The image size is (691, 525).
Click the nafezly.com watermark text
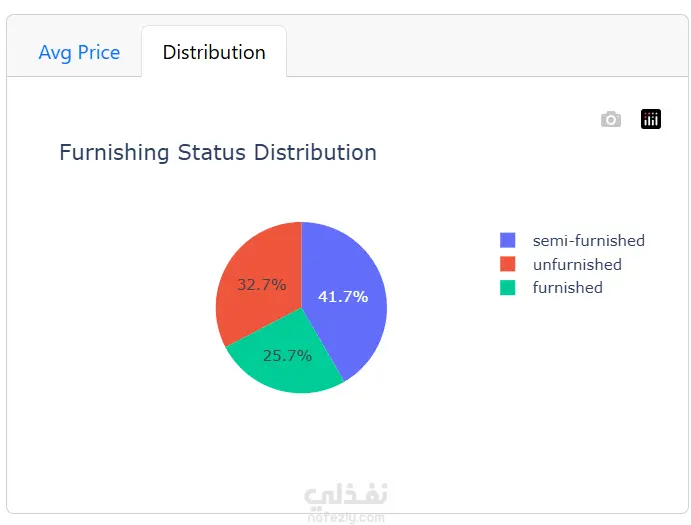[345, 517]
